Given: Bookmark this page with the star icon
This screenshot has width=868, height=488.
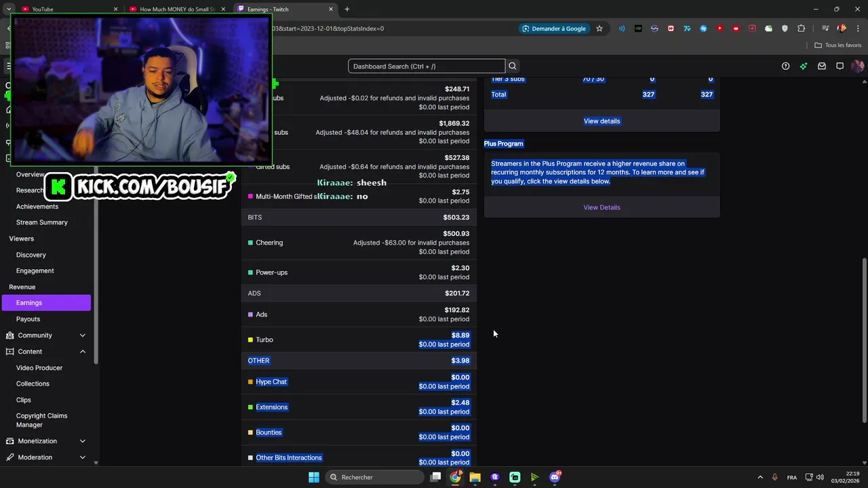Looking at the screenshot, I should 599,28.
